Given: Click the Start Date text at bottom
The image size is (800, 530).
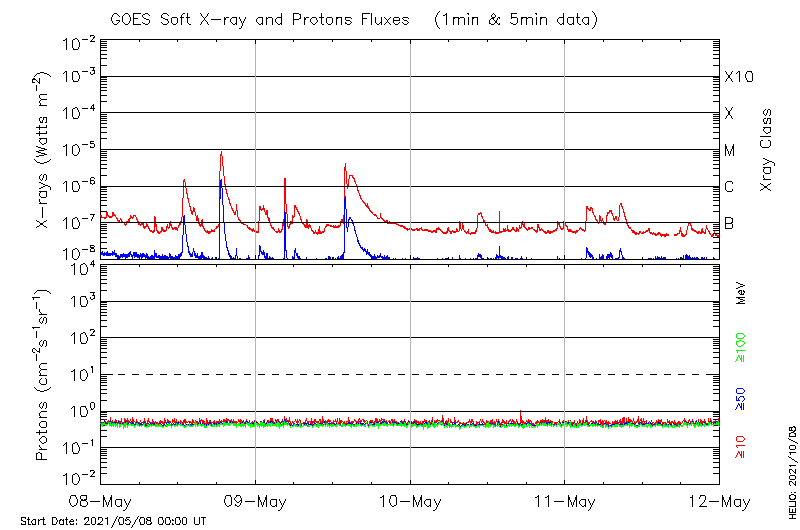Looking at the screenshot, I should [113, 521].
